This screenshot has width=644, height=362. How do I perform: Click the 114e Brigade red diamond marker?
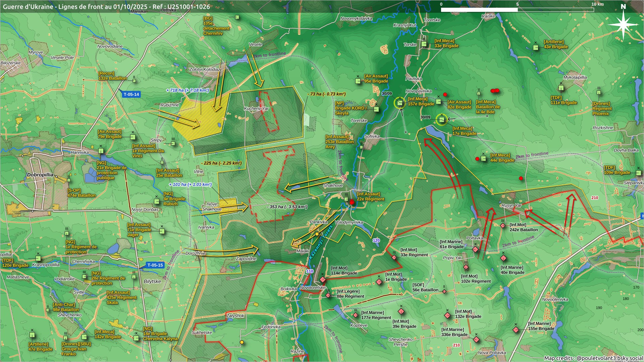pos(323,280)
